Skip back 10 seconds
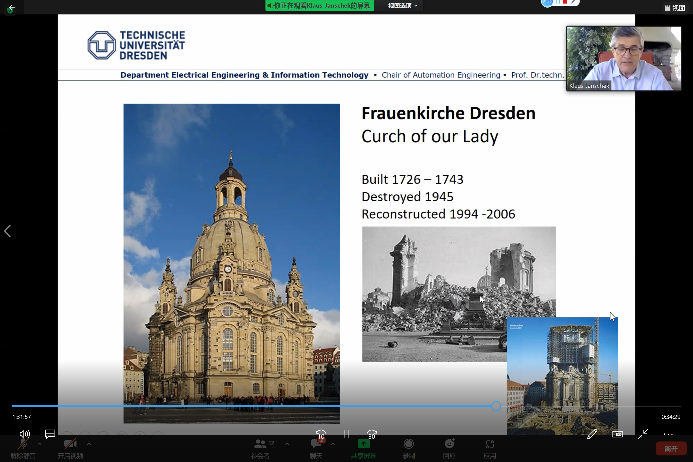This screenshot has height=462, width=693. 320,434
